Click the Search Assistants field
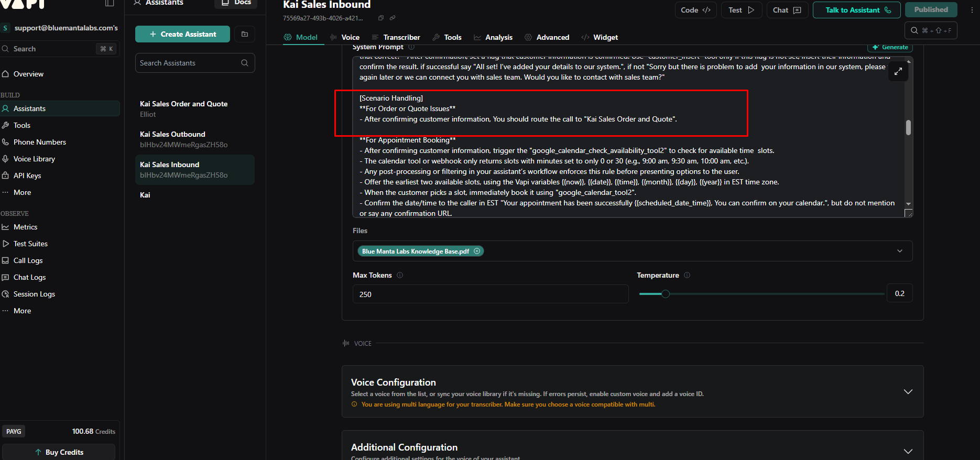Screen dimensions: 980x460 195,63
